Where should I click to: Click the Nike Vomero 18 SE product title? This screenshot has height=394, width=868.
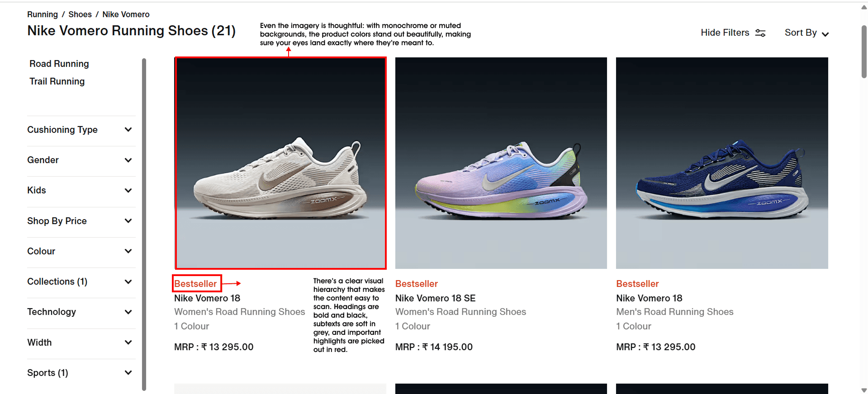(436, 298)
